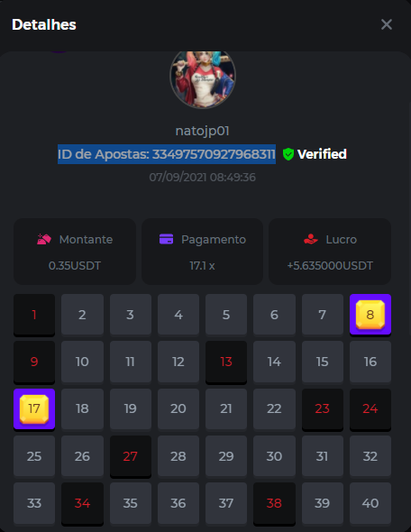Click the pink Montante icon

click(44, 239)
